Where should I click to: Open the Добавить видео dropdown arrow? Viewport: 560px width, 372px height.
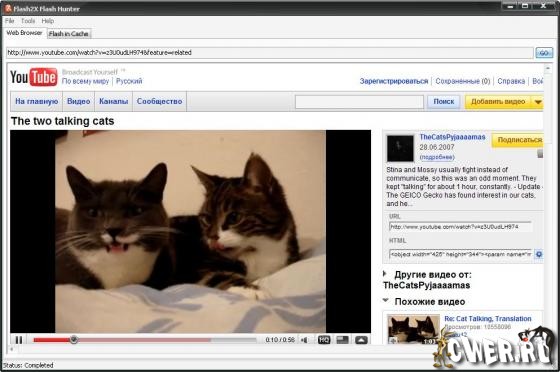[538, 102]
